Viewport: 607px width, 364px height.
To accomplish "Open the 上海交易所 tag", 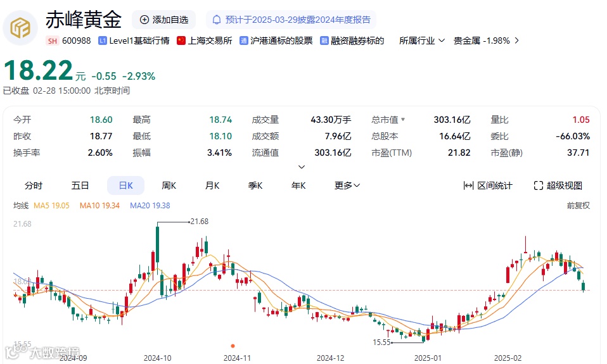I will [210, 41].
